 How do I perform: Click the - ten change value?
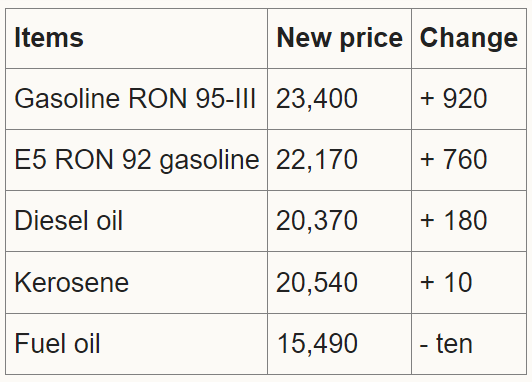click(x=446, y=344)
